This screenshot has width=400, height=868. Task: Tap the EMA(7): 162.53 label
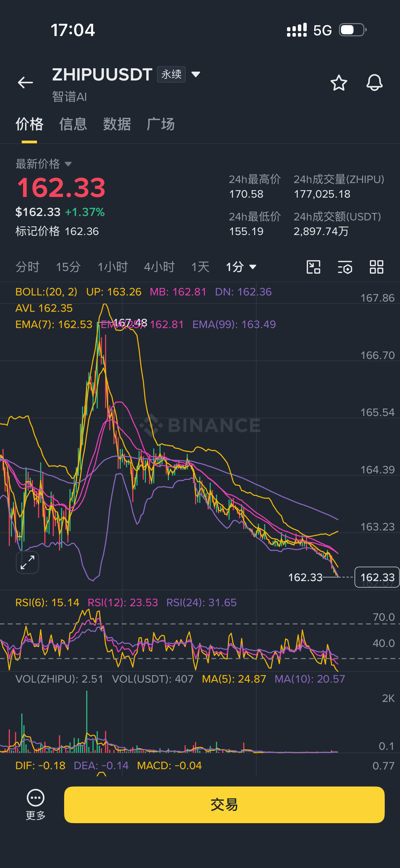tap(54, 324)
